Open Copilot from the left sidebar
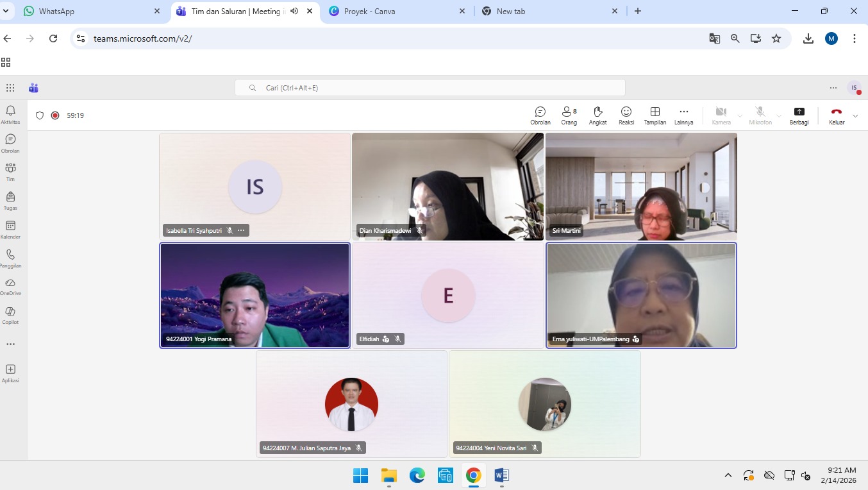The height and width of the screenshot is (490, 868). tap(10, 315)
